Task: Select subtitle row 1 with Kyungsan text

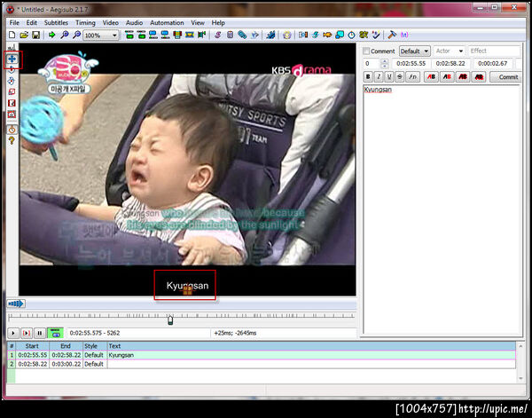Action: 262,355
